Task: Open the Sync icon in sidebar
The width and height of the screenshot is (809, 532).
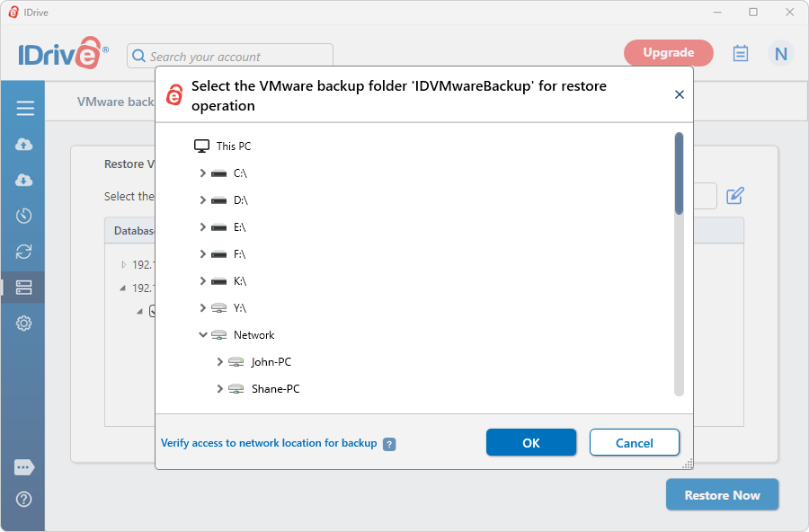Action: (x=23, y=252)
